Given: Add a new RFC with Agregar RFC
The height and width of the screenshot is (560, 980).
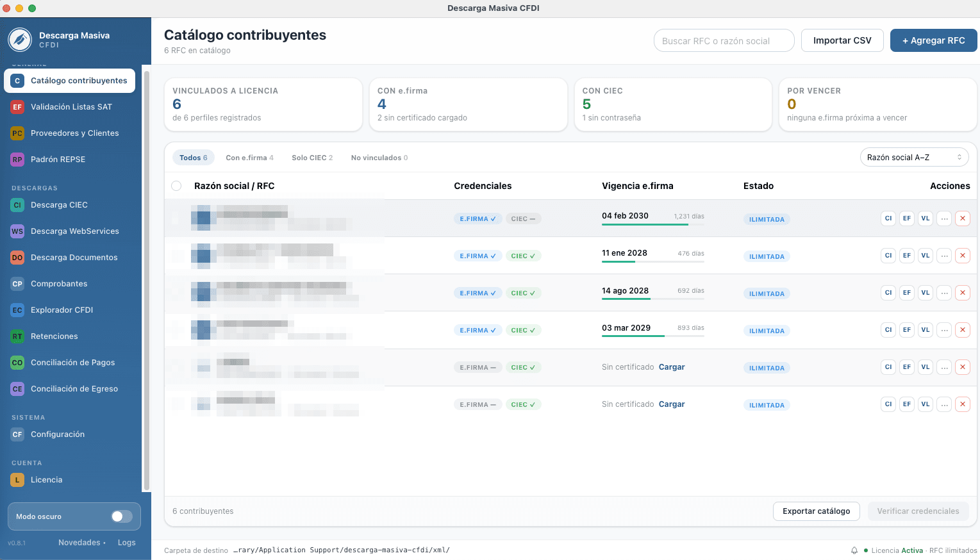Looking at the screenshot, I should click(933, 40).
